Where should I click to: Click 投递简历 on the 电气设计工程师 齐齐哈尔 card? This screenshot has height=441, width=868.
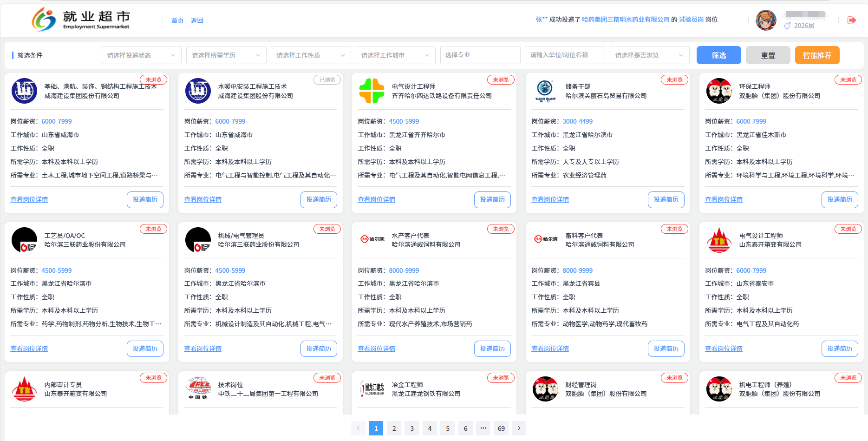492,199
